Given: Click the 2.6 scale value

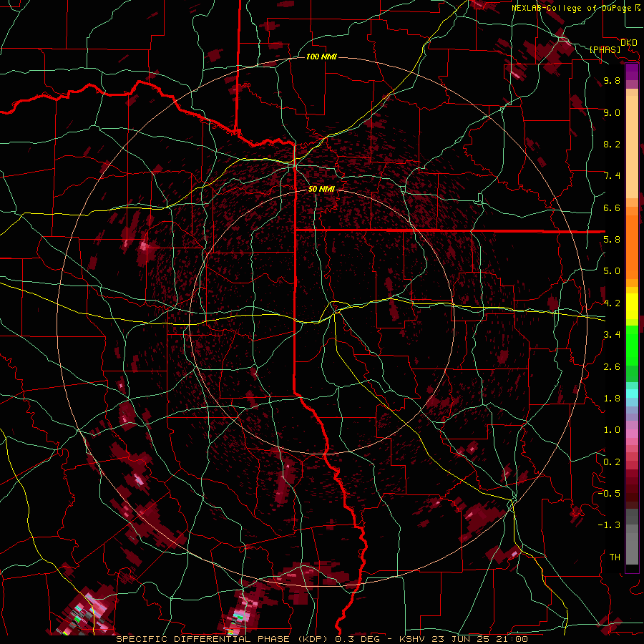Looking at the screenshot, I should click(612, 367).
